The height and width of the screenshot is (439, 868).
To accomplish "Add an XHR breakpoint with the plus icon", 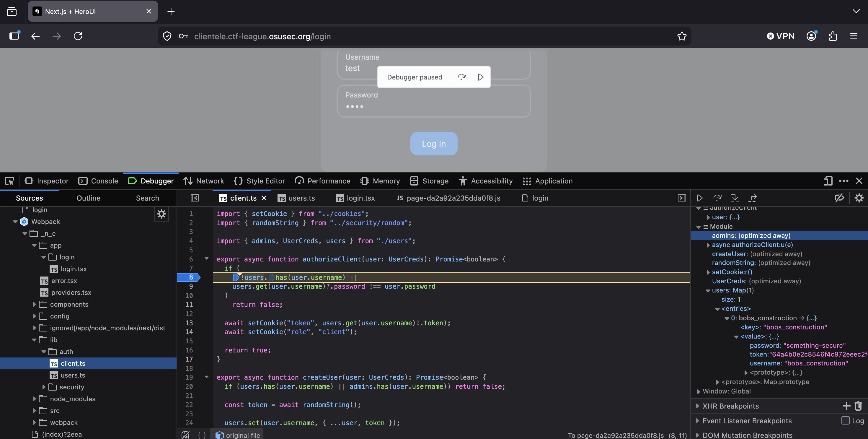I will [x=847, y=406].
